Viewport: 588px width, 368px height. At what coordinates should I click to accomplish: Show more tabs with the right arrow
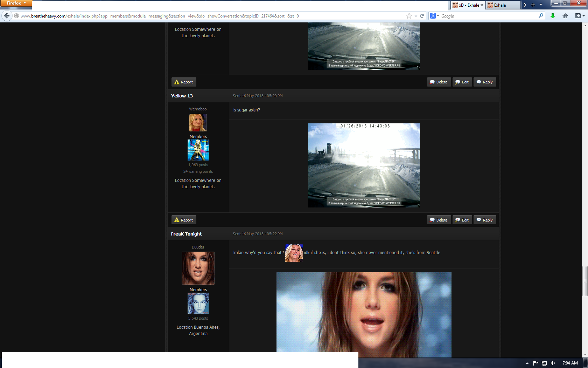coord(525,5)
